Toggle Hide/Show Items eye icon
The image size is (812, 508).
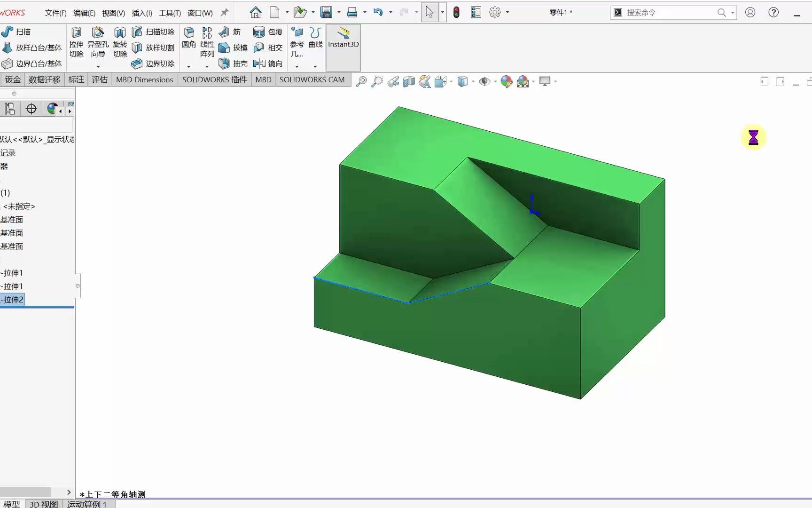484,81
